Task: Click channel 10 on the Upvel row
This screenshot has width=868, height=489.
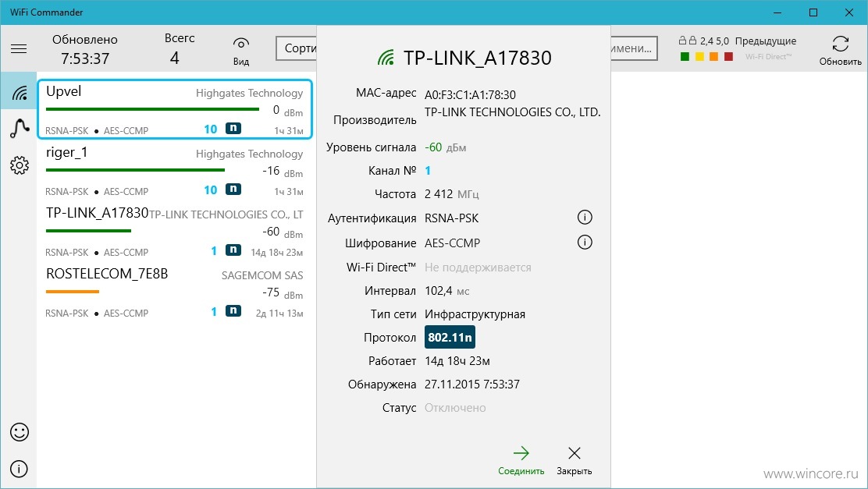Action: 210,129
